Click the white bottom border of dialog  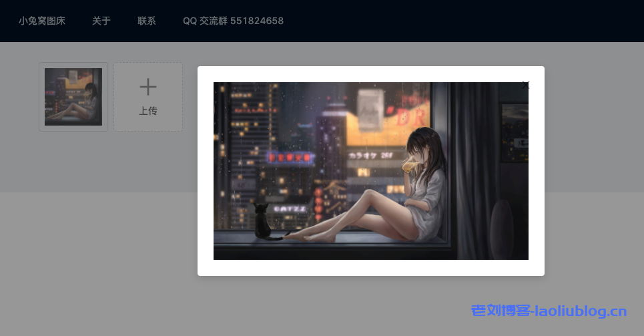coord(370,268)
